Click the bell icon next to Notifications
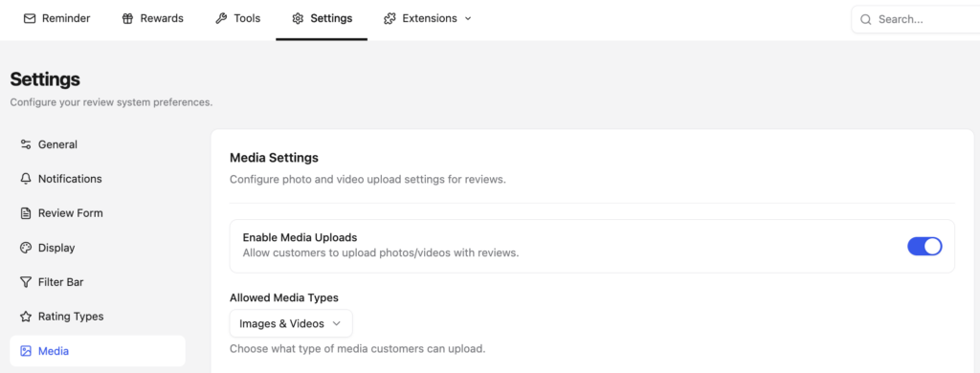The width and height of the screenshot is (980, 373). (26, 179)
